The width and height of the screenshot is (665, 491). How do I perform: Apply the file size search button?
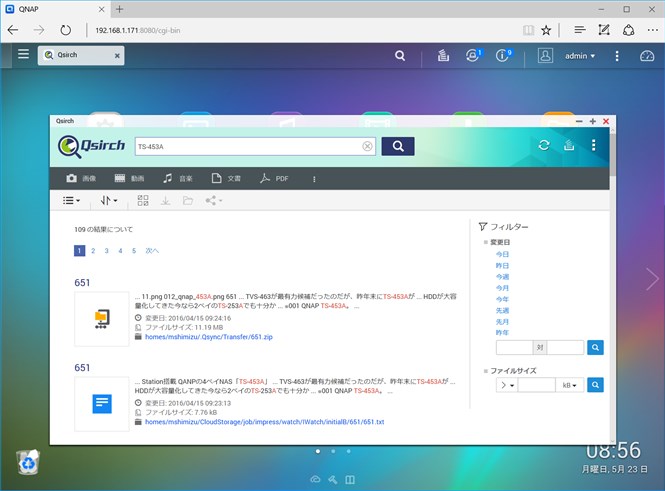click(x=595, y=385)
